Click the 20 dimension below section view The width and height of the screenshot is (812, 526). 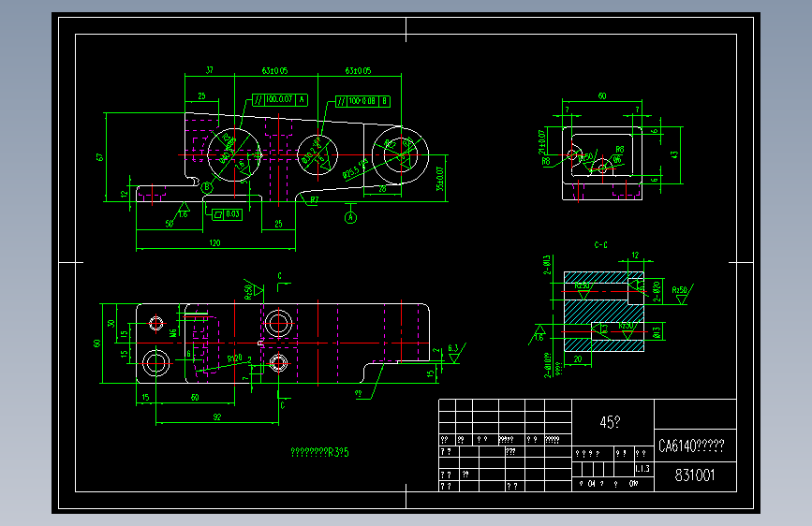[578, 358]
